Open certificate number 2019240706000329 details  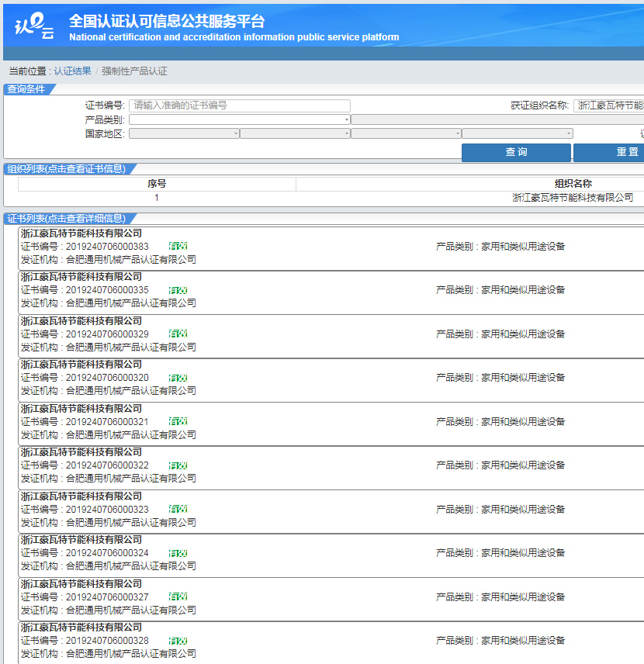pyautogui.click(x=107, y=334)
